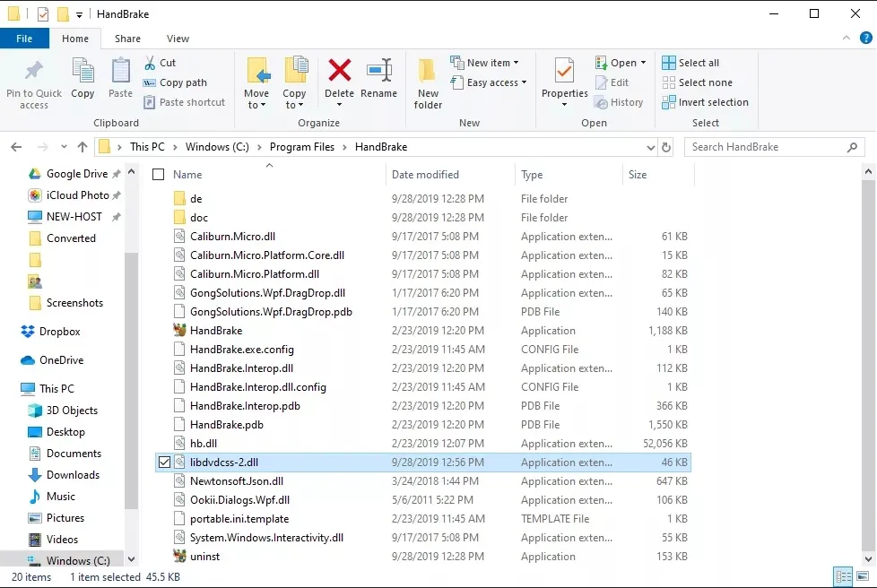Open the File menu
This screenshot has width=877, height=588.
pos(24,39)
